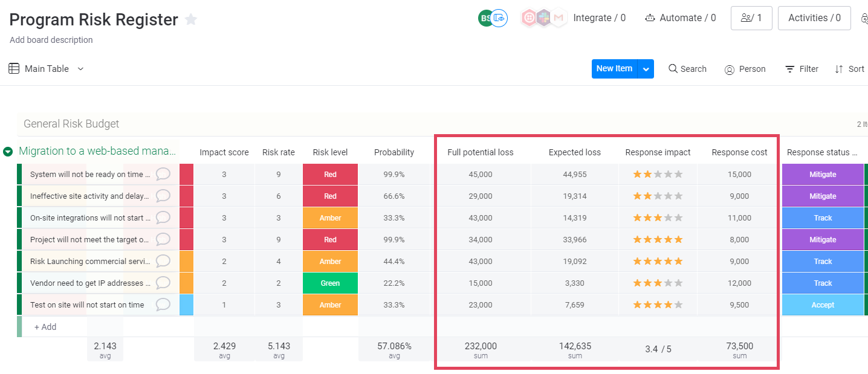Open the Main Table view chevron
This screenshot has width=868, height=374.
coord(80,68)
